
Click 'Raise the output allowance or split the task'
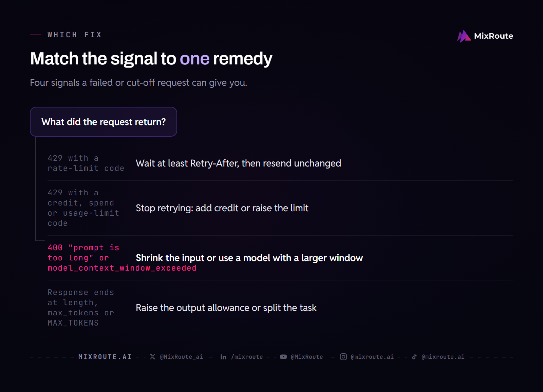226,308
